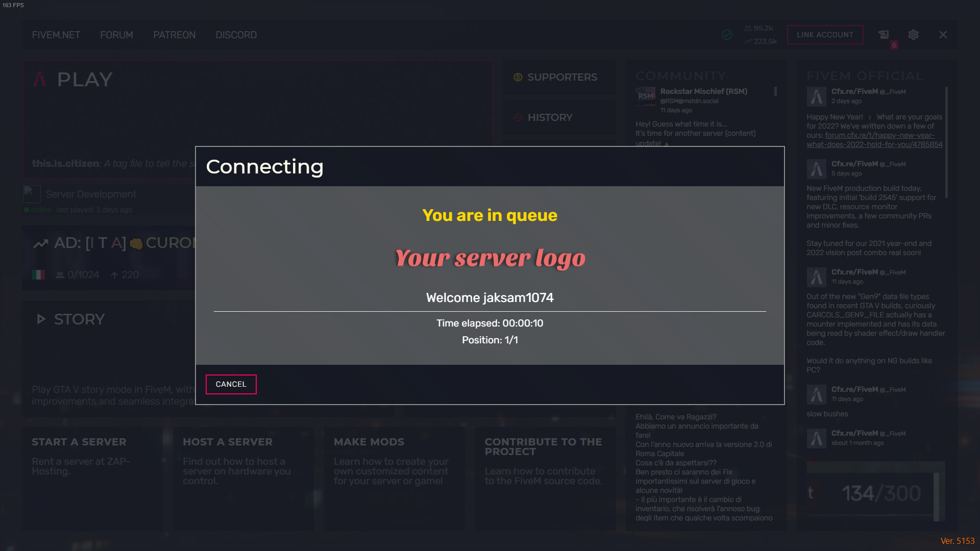Click the 134/300 image thumbnail
Viewport: 980px width, 551px height.
pyautogui.click(x=876, y=491)
